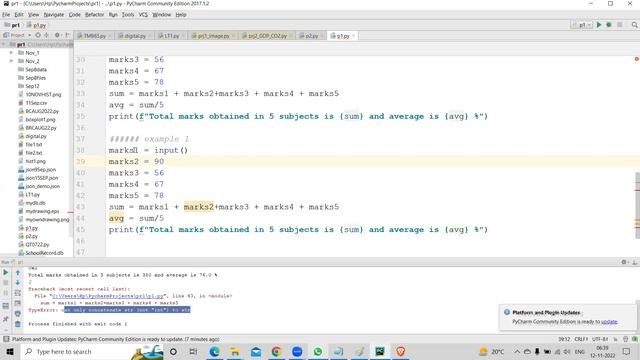Hide the Project panel
This screenshot has height=360, width=640.
pos(67,35)
